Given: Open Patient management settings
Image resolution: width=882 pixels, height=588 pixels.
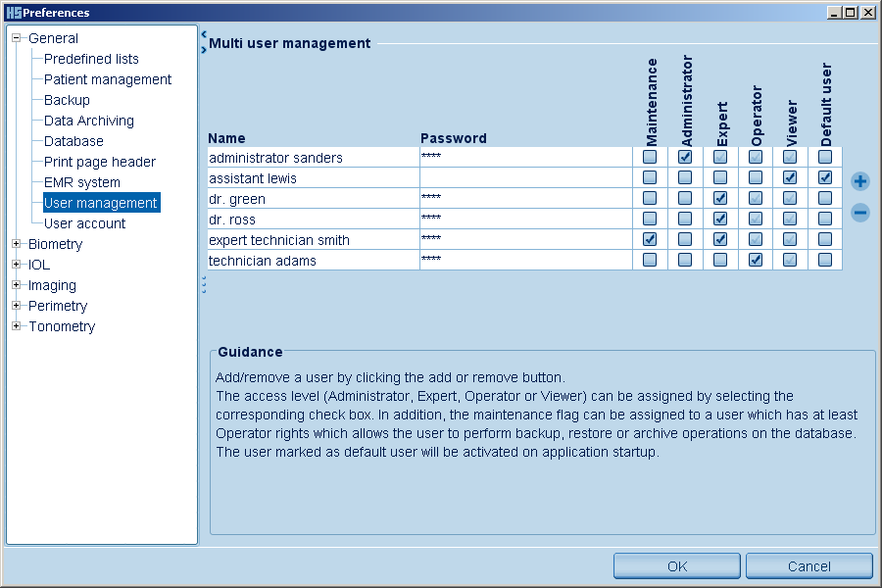Looking at the screenshot, I should 108,79.
